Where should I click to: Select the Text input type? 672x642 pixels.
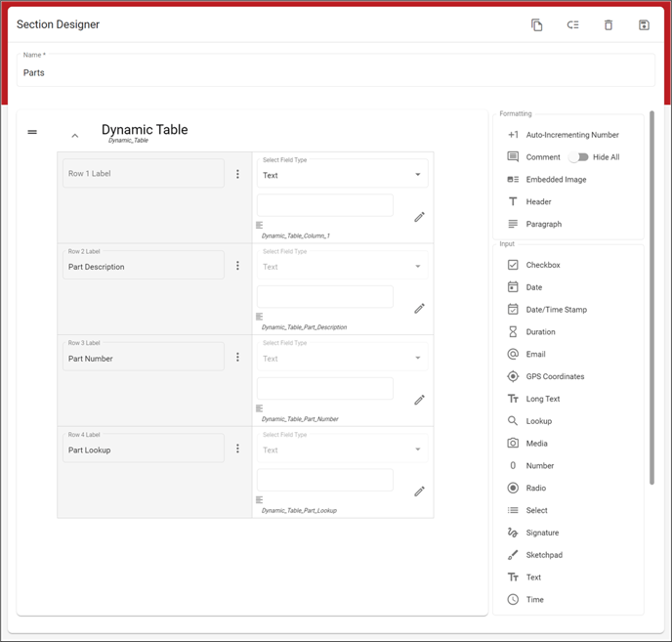525,577
